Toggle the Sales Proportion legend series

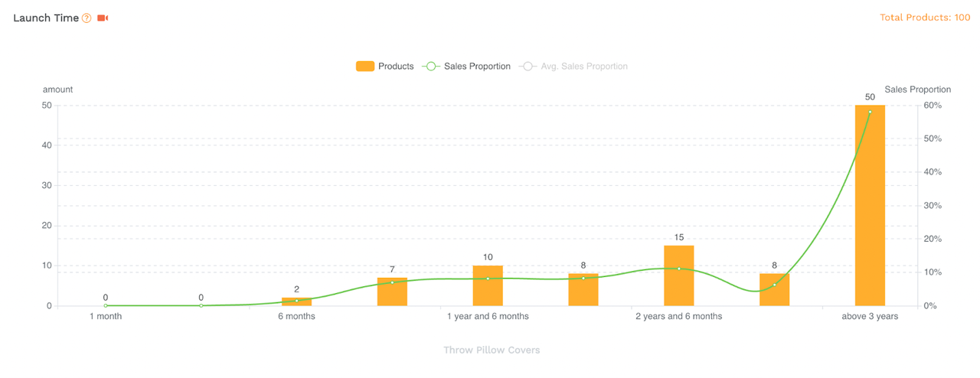(x=466, y=67)
